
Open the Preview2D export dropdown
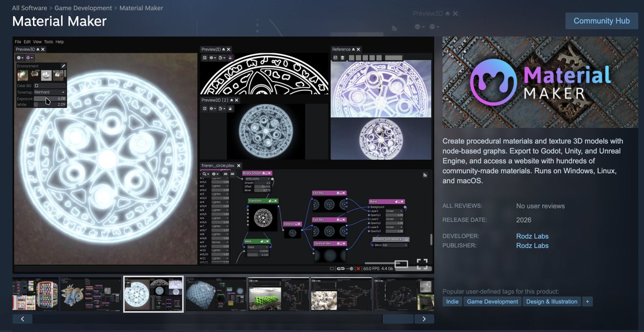coord(222,57)
